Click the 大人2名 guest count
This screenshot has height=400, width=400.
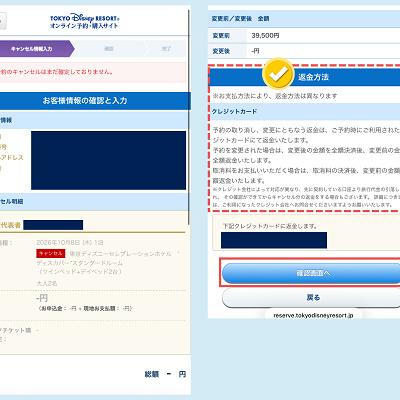47,283
